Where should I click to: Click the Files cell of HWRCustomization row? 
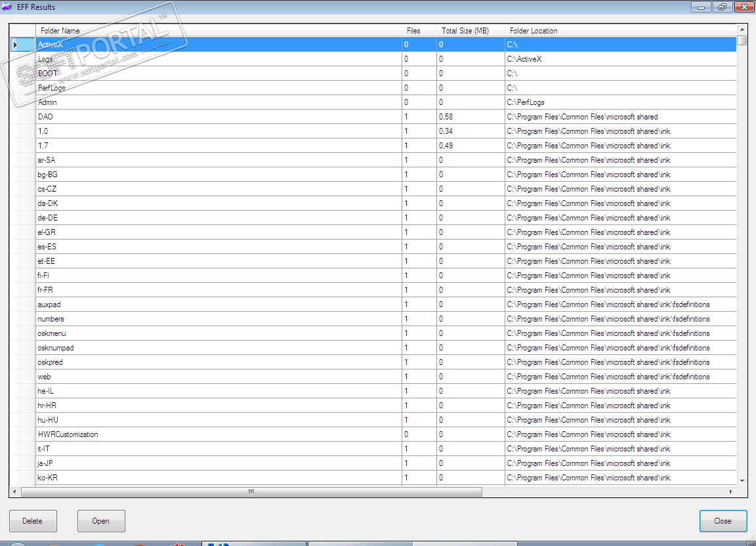tap(419, 435)
